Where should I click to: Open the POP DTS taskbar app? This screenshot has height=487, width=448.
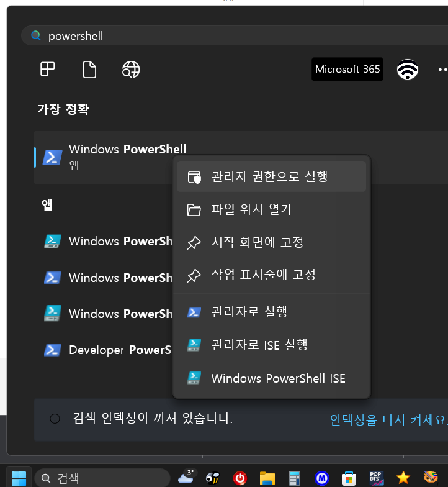[376, 478]
